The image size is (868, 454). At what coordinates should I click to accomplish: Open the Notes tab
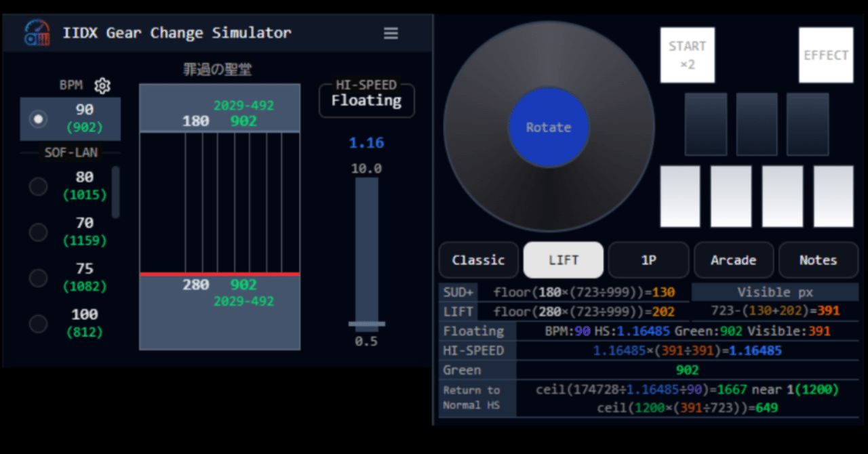(x=818, y=260)
